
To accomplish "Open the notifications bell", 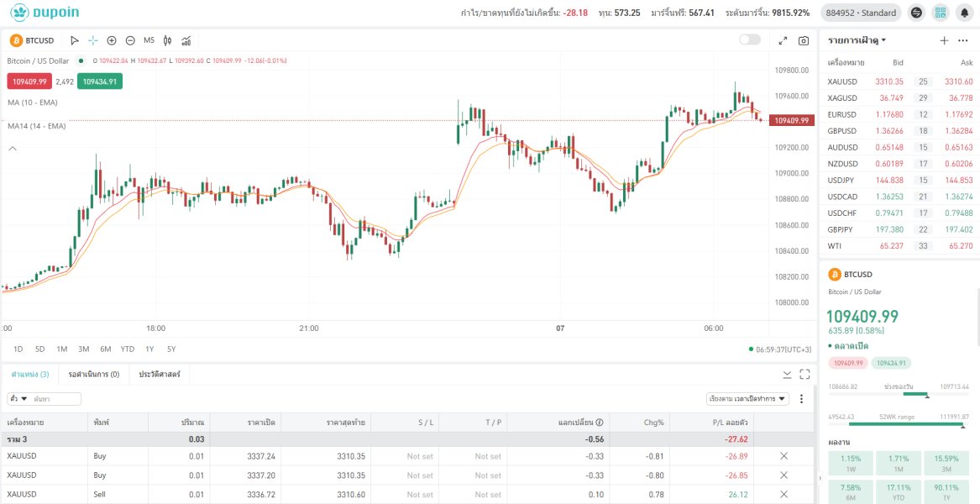I will point(963,13).
